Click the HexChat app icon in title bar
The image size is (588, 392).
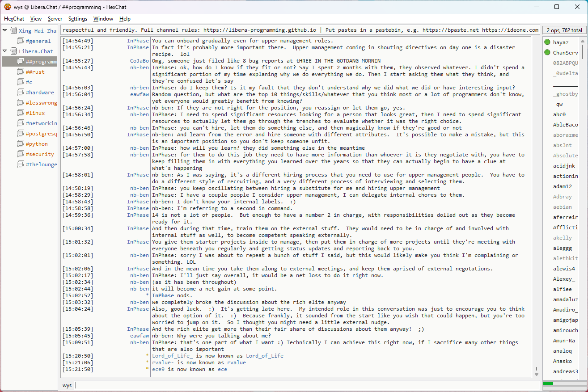click(x=8, y=7)
